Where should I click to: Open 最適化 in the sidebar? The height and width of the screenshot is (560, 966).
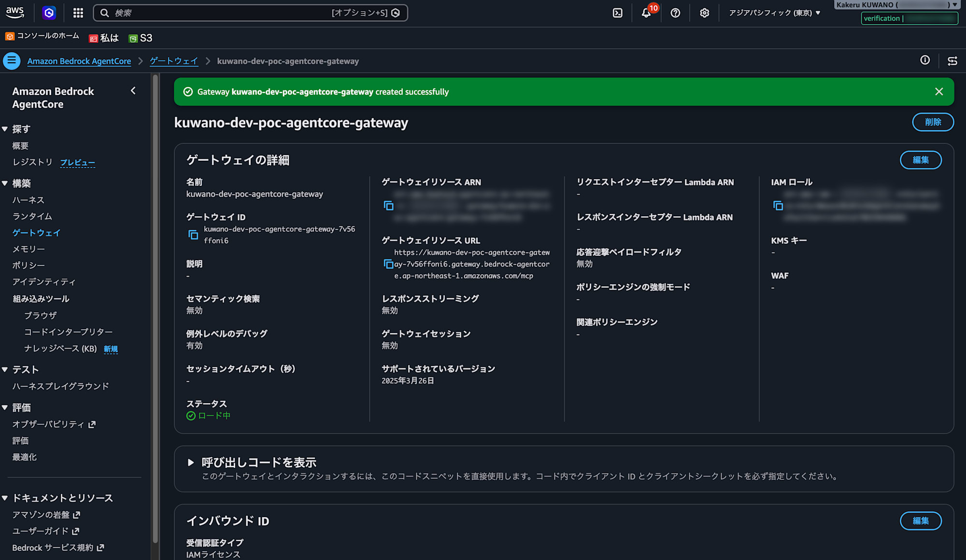tap(25, 457)
